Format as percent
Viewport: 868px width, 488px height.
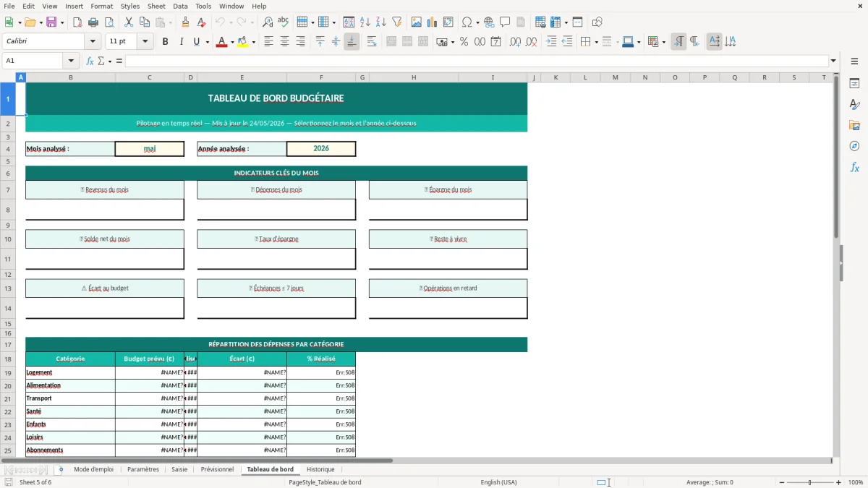pos(464,42)
